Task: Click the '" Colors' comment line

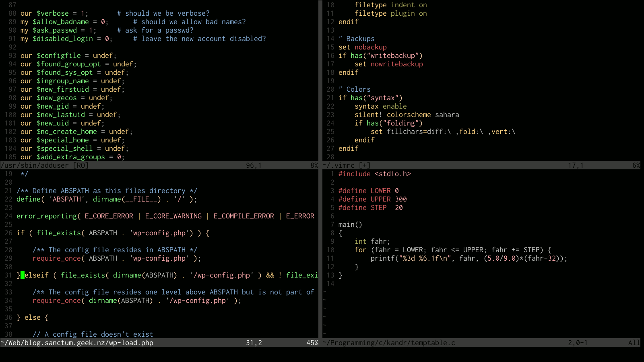Action: pyautogui.click(x=354, y=89)
